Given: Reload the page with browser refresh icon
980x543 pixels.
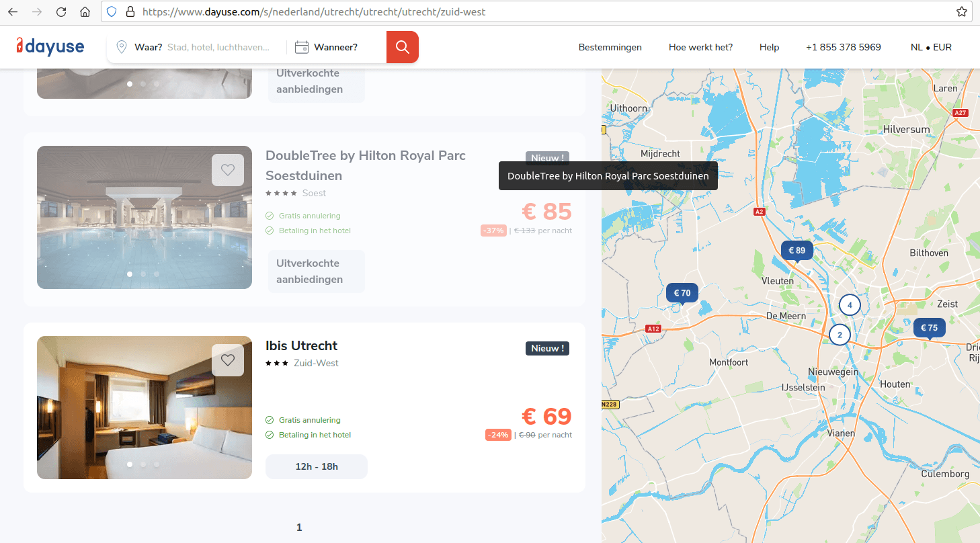Looking at the screenshot, I should point(61,12).
